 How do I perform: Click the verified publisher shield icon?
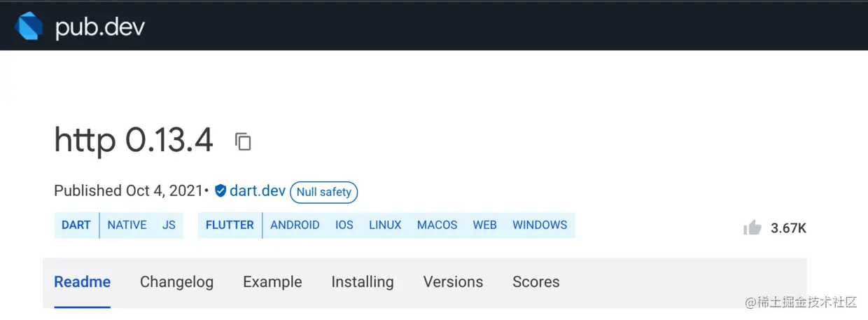(x=220, y=190)
